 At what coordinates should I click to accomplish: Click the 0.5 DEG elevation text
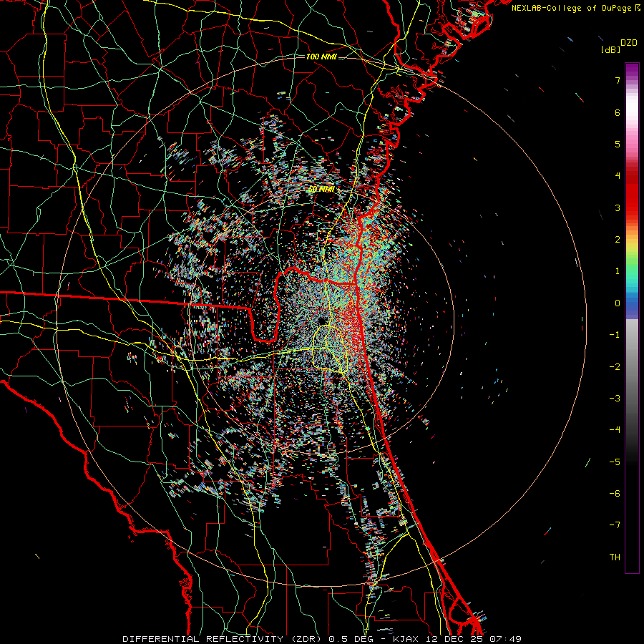point(351,639)
